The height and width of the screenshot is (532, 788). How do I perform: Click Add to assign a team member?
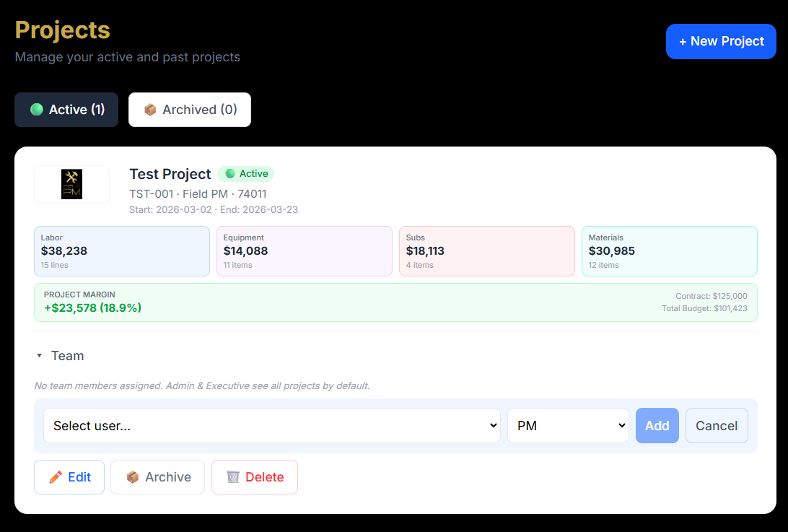click(657, 425)
